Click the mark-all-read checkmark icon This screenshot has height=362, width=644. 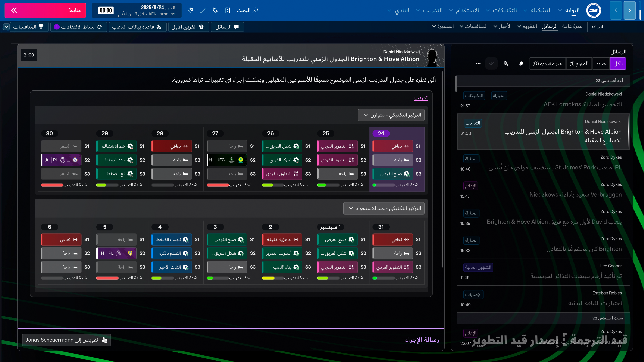491,64
